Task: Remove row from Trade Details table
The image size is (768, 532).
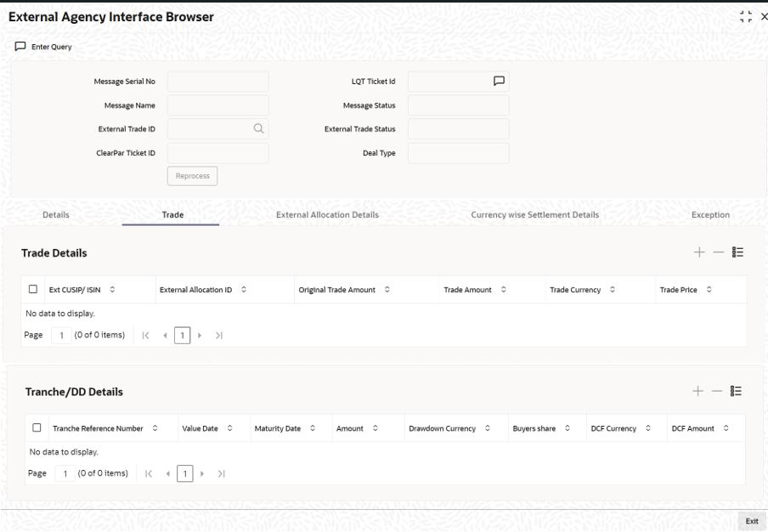Action: (717, 252)
